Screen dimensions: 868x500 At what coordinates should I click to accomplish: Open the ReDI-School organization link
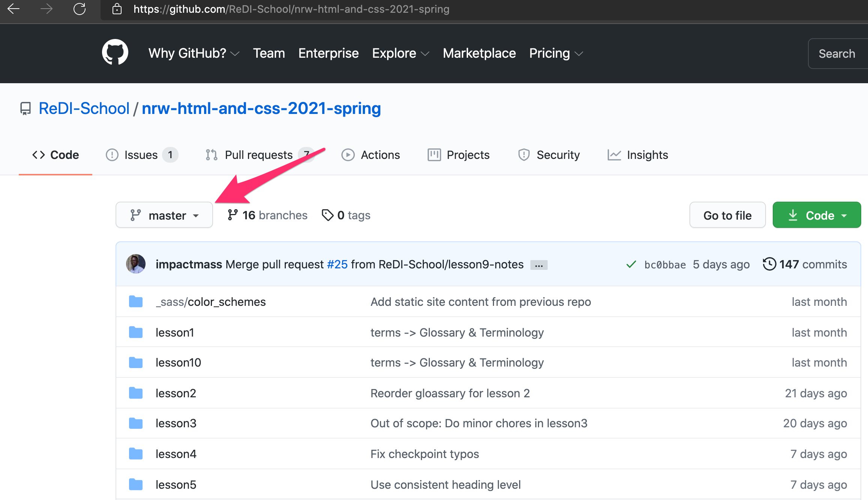pos(84,108)
